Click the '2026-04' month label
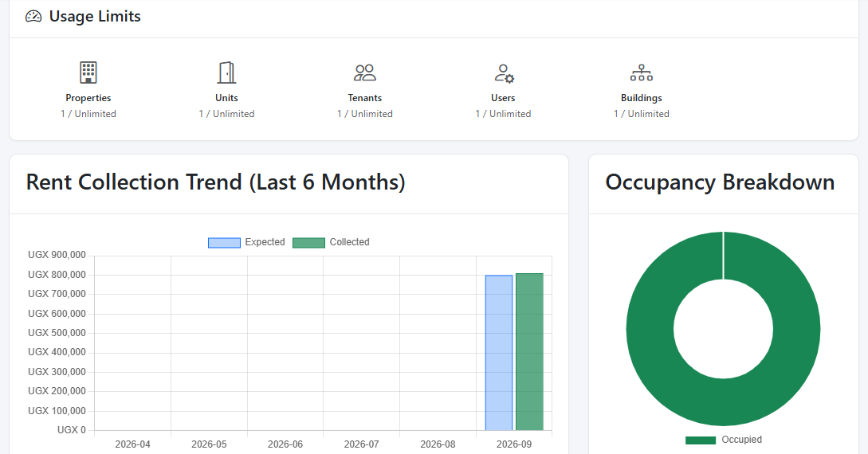Viewport: 868px width, 454px height. [x=132, y=444]
